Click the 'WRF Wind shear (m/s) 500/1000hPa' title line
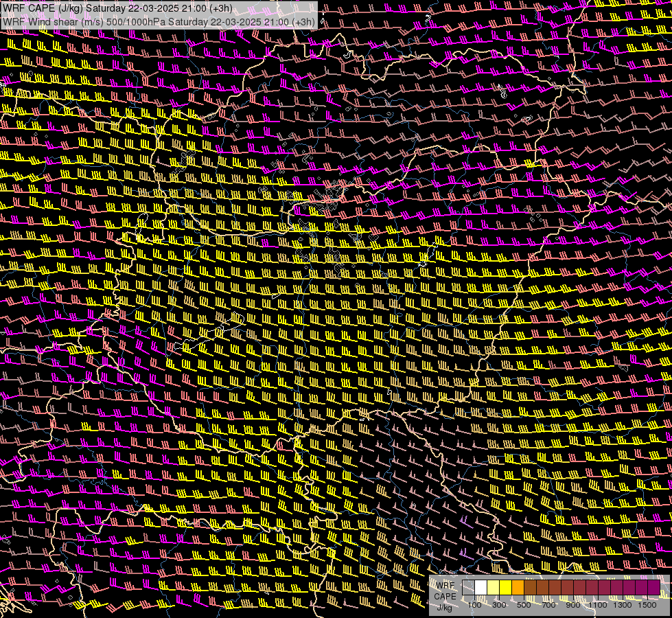The image size is (672, 618). [x=159, y=22]
